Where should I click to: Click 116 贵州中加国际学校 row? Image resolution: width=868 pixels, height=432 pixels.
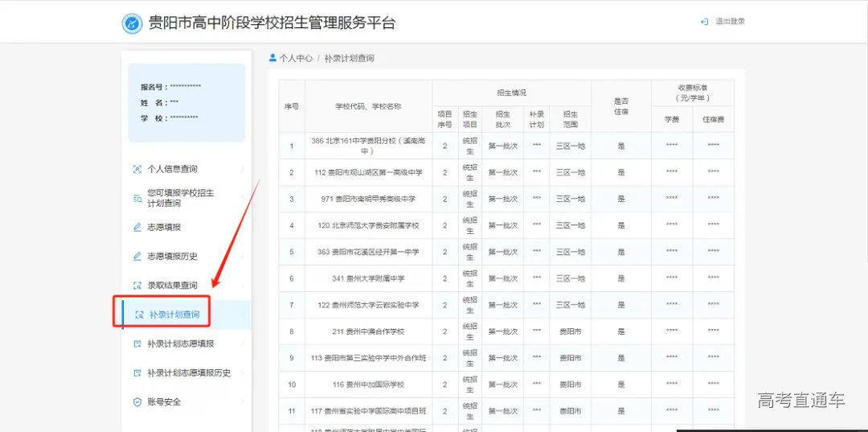(x=506, y=385)
